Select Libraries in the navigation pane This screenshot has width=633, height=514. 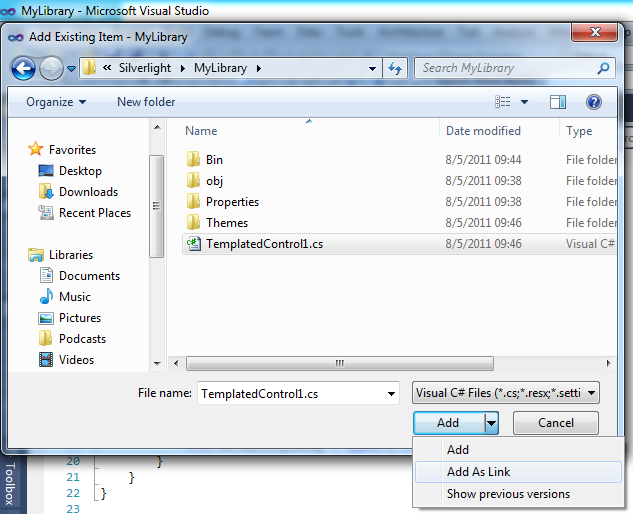[x=71, y=255]
